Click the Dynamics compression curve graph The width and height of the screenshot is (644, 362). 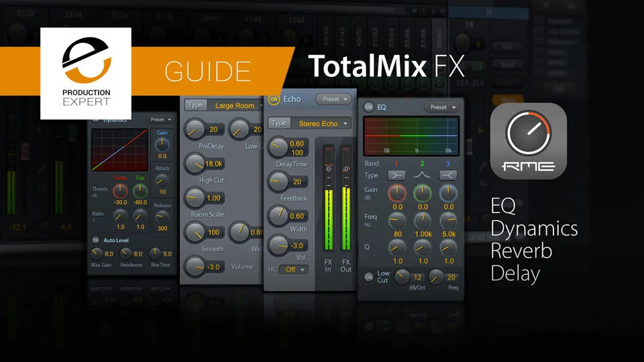click(119, 149)
